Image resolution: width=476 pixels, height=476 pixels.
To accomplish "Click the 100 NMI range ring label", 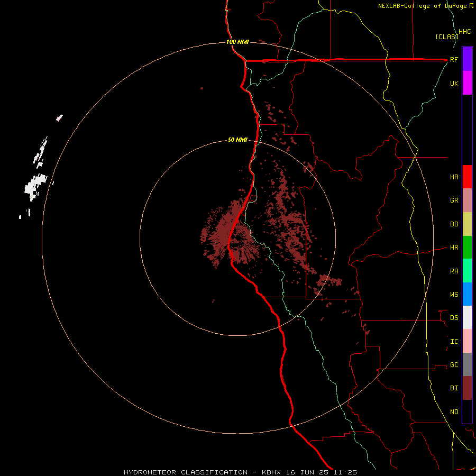I will point(237,42).
